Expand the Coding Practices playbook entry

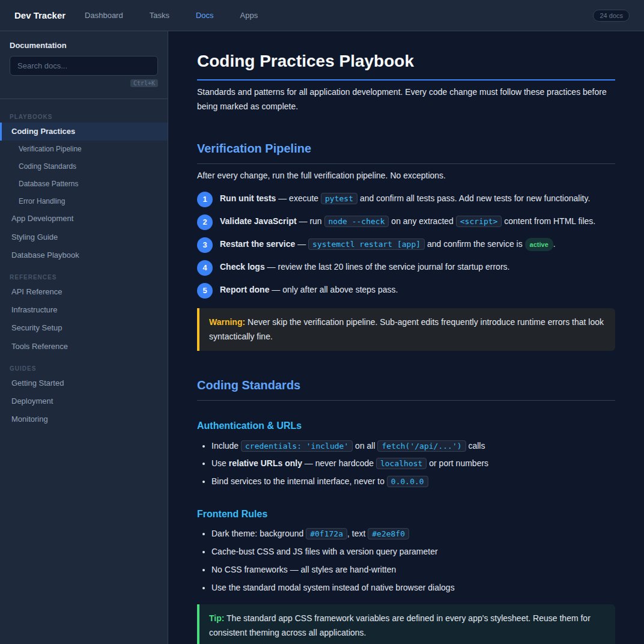[43, 131]
